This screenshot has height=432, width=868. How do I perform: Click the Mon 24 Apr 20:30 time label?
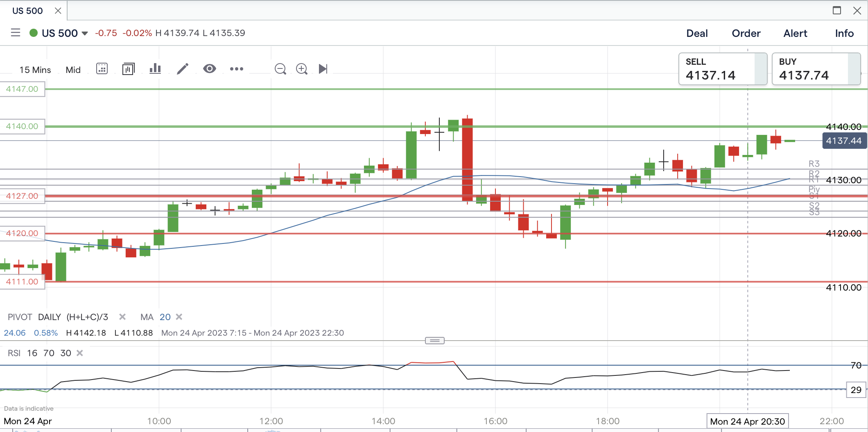pyautogui.click(x=748, y=421)
